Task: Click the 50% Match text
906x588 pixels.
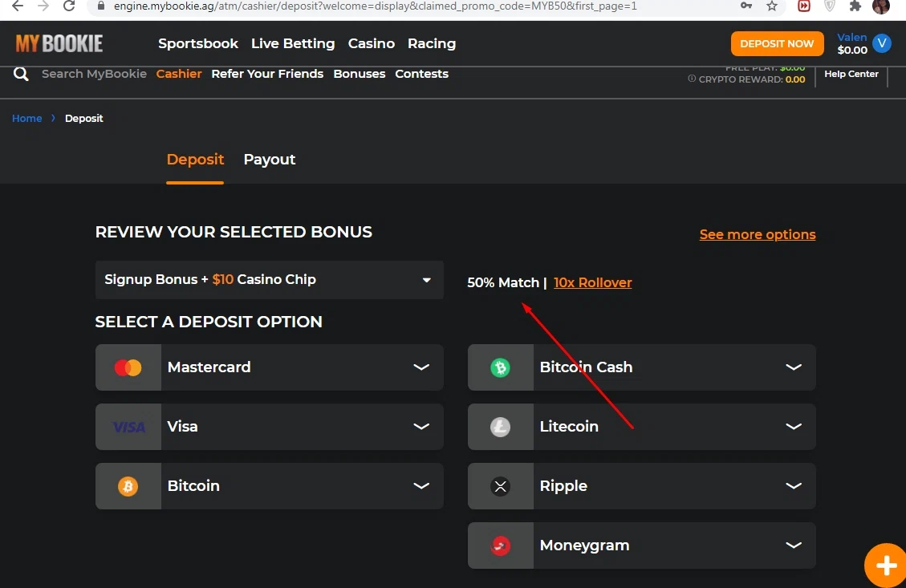Action: point(502,282)
